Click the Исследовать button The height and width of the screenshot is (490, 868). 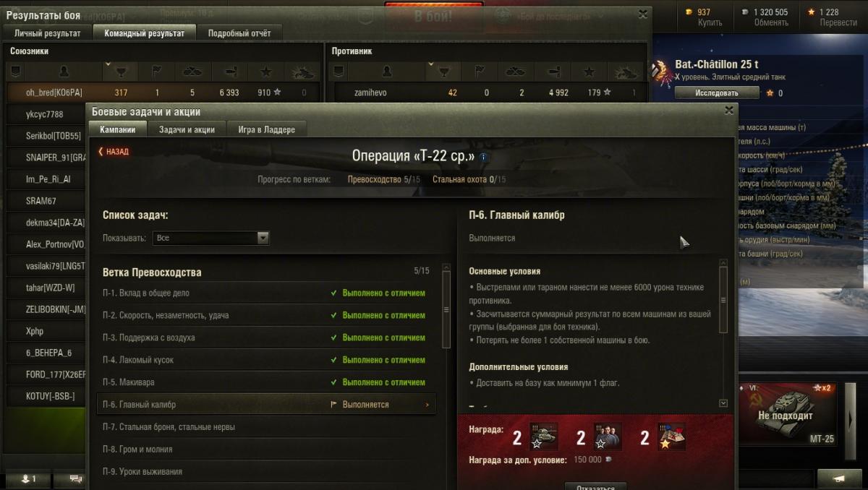pos(717,93)
